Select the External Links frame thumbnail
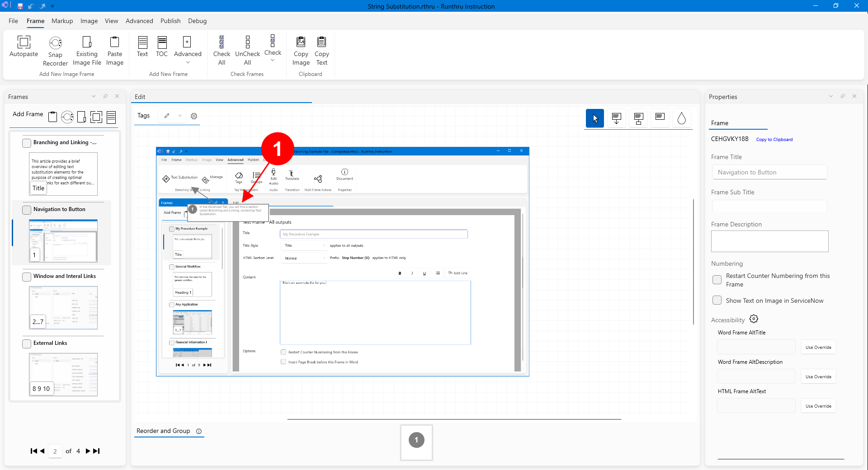Viewport: 868px width, 470px height. click(63, 374)
